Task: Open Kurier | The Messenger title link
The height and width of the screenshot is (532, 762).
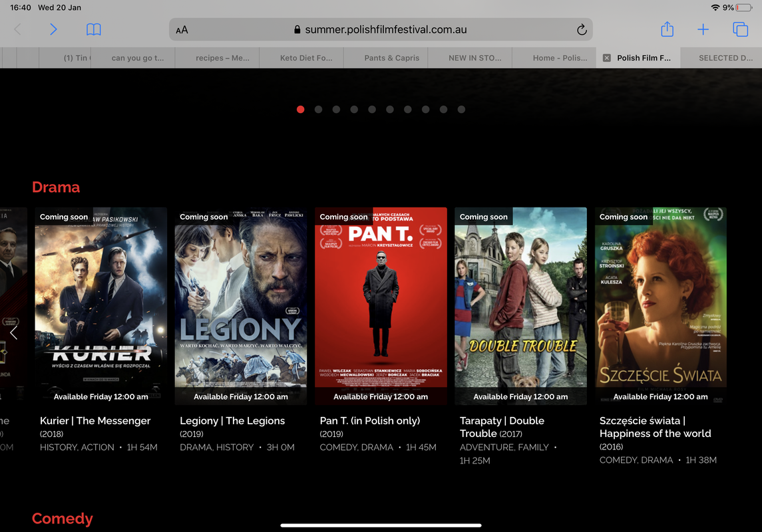Action: coord(95,421)
